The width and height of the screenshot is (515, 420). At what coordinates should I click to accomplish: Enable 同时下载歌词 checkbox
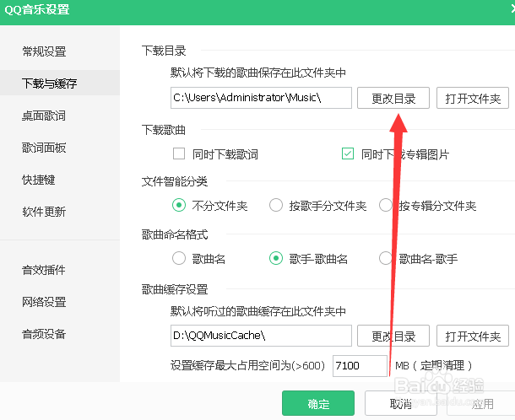coord(179,153)
